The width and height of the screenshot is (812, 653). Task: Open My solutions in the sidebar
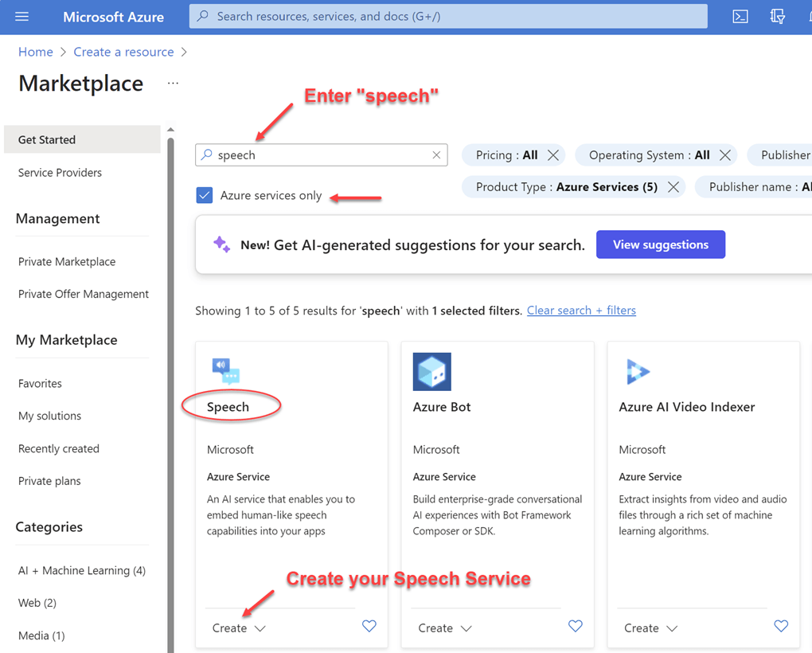[49, 416]
